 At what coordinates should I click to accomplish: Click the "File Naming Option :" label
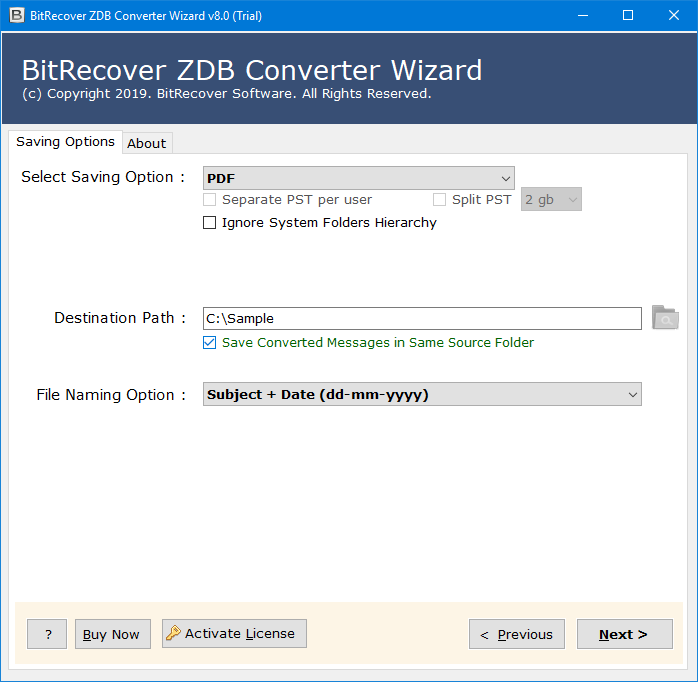coord(111,394)
